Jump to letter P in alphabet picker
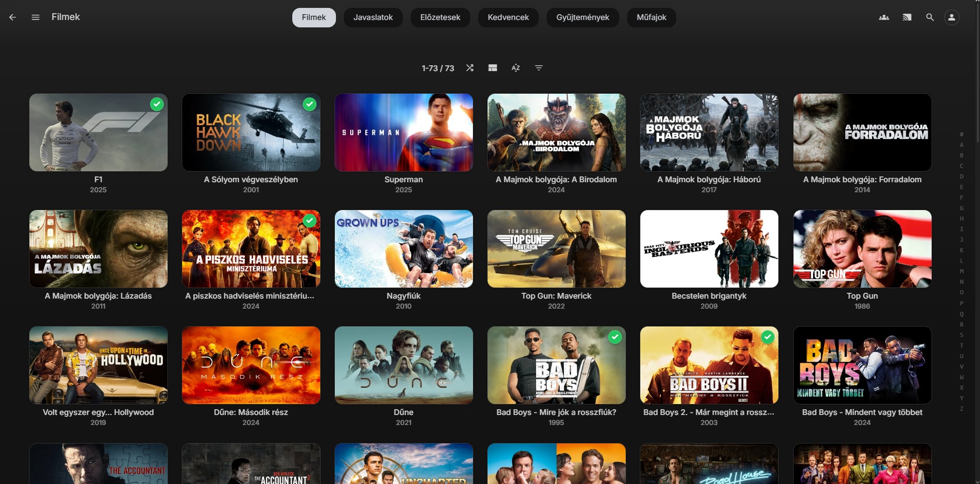Image resolution: width=980 pixels, height=484 pixels. point(962,303)
